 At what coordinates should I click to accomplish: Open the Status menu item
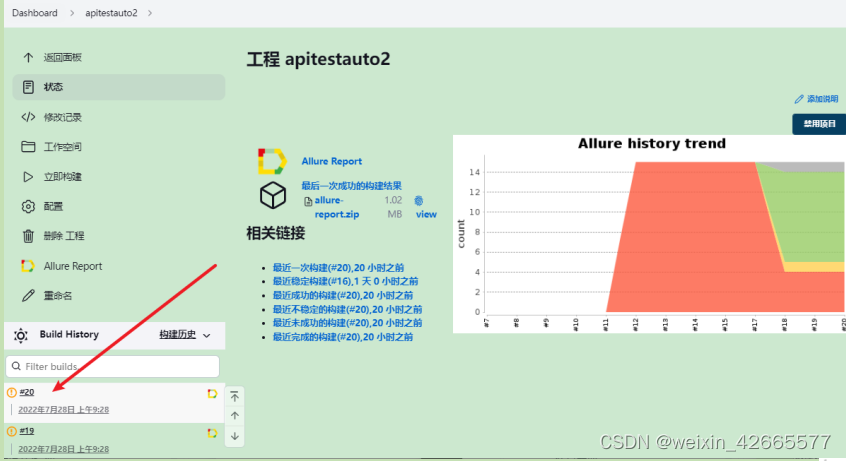[119, 87]
